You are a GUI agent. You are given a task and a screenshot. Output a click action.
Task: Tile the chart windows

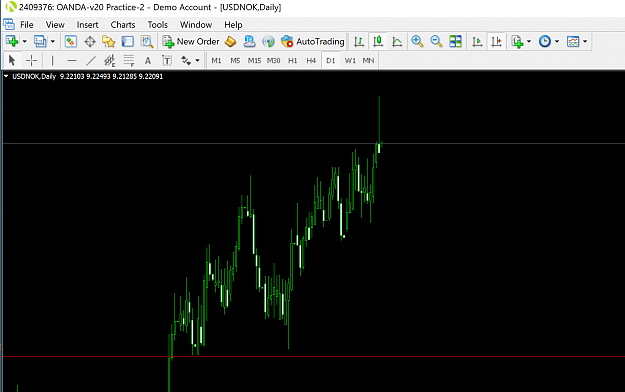(455, 41)
